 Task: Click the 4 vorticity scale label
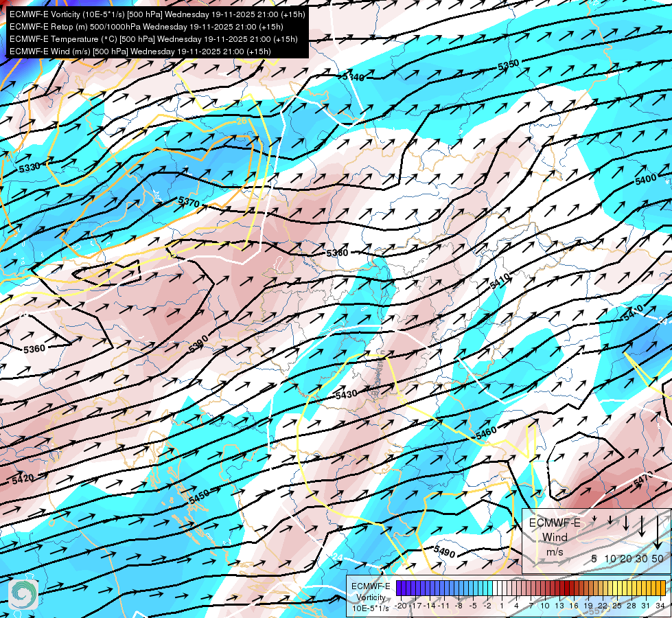click(x=516, y=606)
